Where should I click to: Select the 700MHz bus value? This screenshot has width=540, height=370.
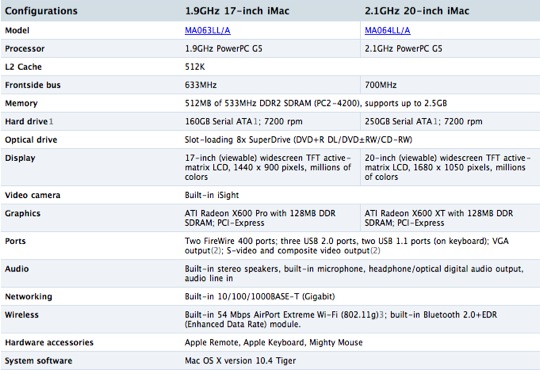point(381,85)
